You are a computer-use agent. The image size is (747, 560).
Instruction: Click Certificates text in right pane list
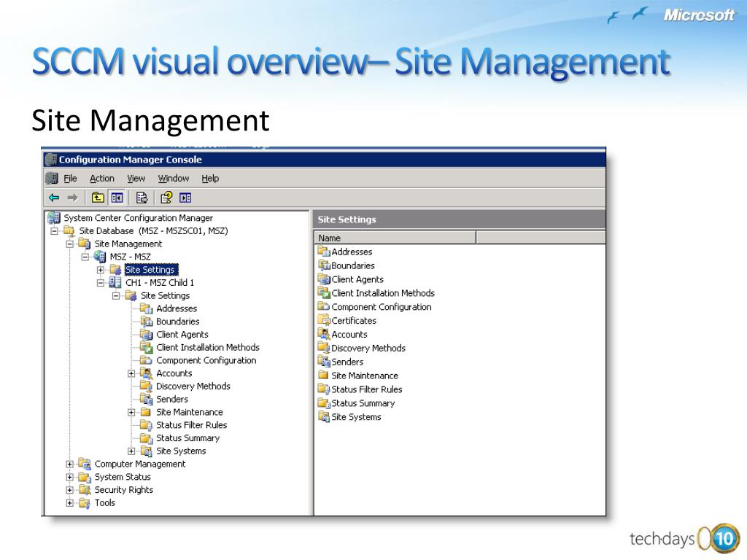354,321
